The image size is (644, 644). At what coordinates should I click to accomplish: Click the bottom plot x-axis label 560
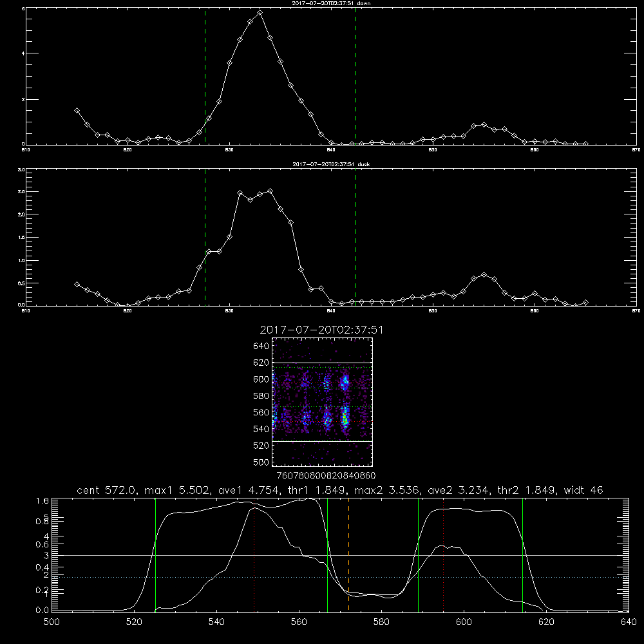pyautogui.click(x=299, y=622)
